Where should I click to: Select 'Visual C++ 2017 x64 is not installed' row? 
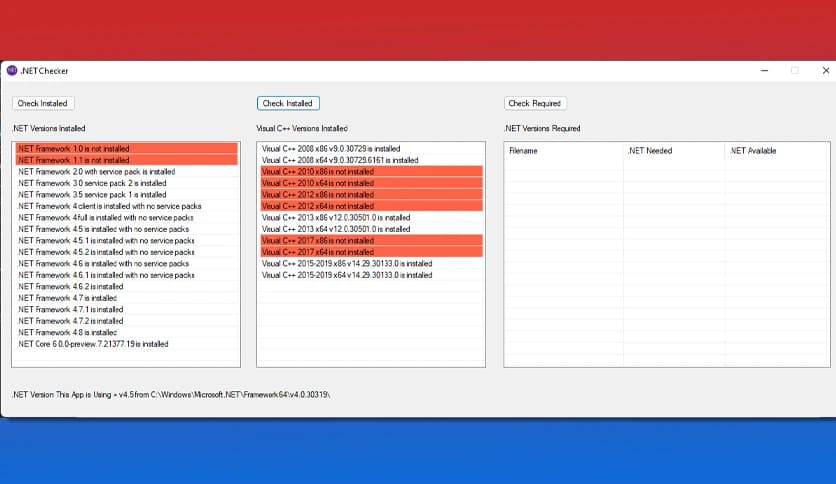[x=372, y=252]
